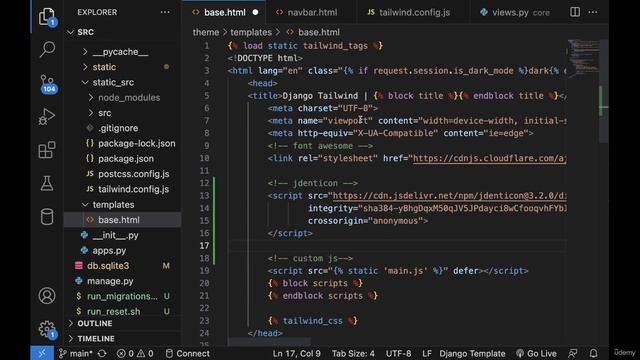Open the feedback icon in status bar

tap(573, 353)
